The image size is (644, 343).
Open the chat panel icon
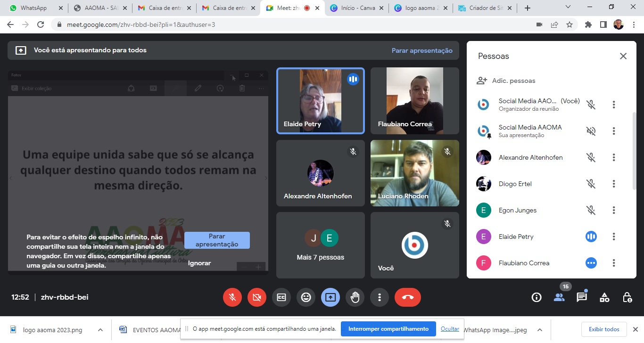click(x=582, y=297)
